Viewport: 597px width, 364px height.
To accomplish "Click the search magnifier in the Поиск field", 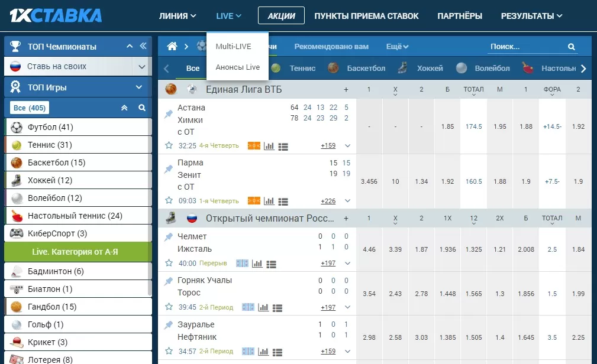I will click(570, 46).
